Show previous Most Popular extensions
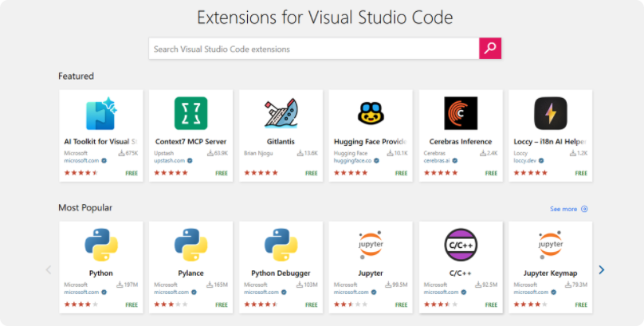 tap(48, 269)
